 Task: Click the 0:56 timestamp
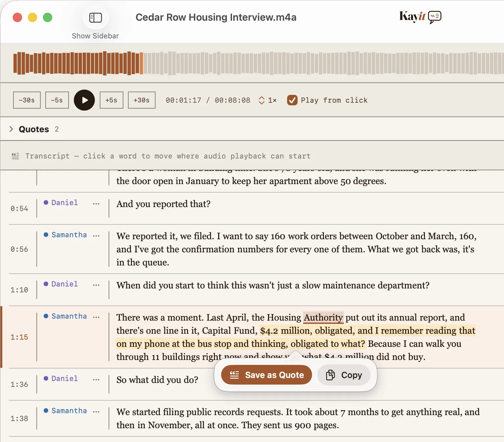[x=19, y=249]
